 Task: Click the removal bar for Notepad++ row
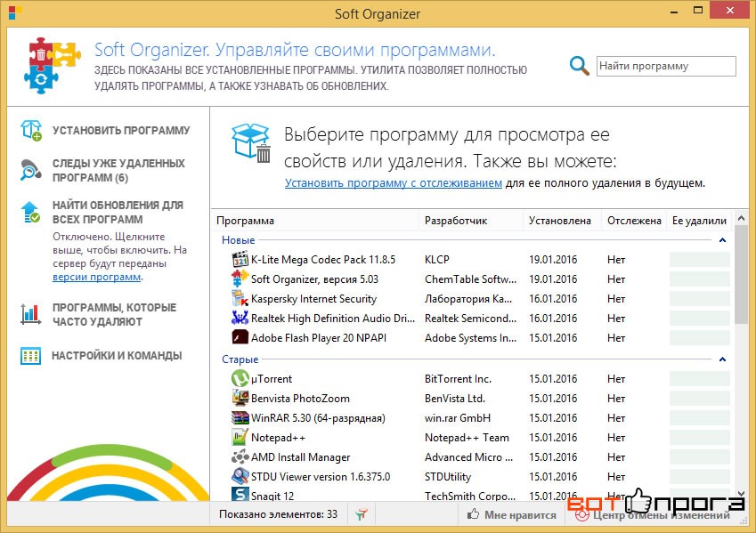700,438
